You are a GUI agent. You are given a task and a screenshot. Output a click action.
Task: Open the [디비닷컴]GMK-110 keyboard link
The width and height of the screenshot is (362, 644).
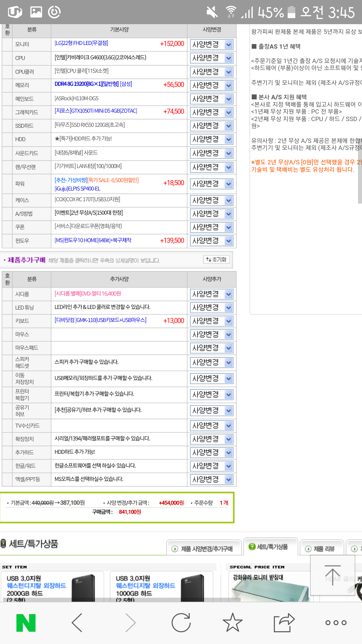coord(101,320)
